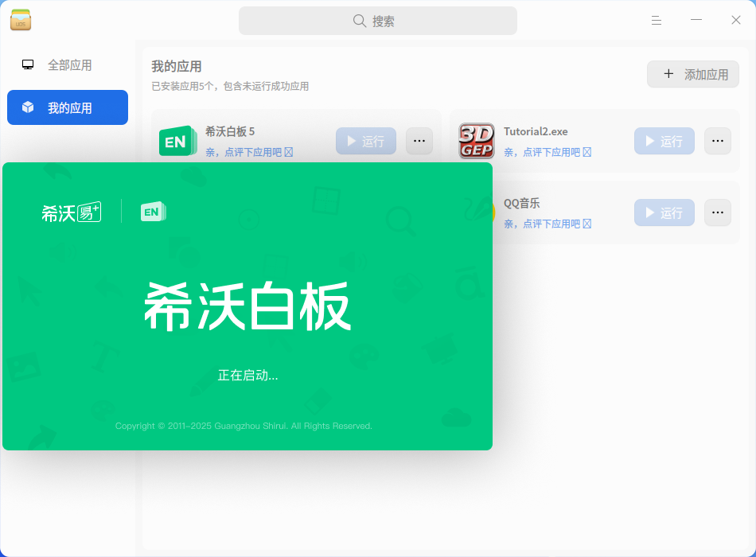756x557 pixels.
Task: Select the app name "QQ音乐"
Action: (522, 203)
